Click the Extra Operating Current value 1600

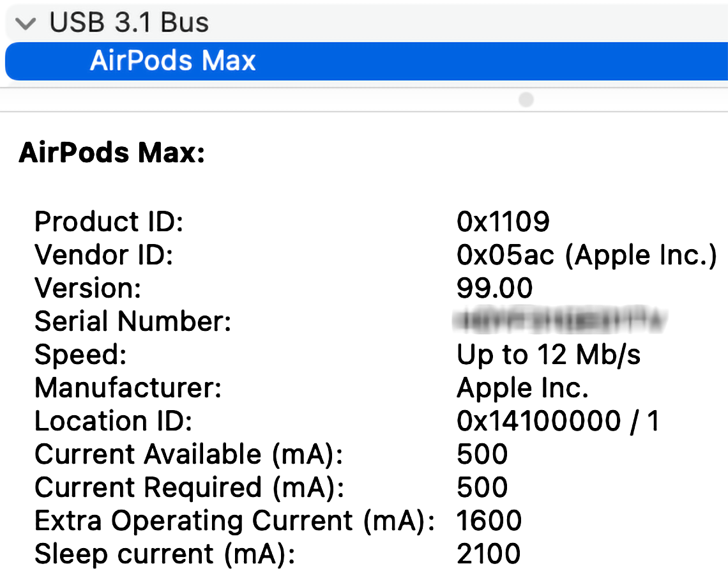pos(489,521)
